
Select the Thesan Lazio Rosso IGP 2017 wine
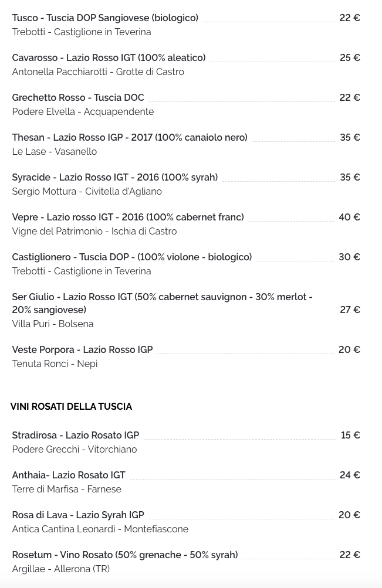tap(130, 138)
